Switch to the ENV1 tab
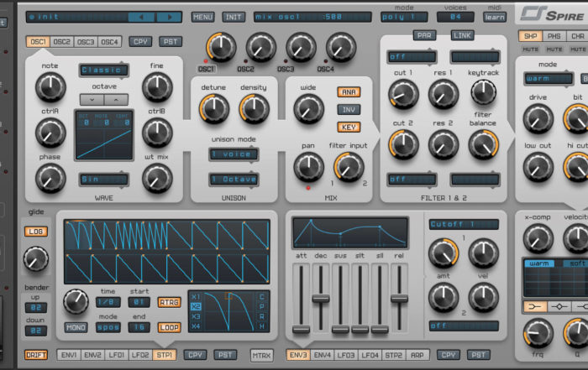Screen dimensions: 588x370 [x=69, y=355]
